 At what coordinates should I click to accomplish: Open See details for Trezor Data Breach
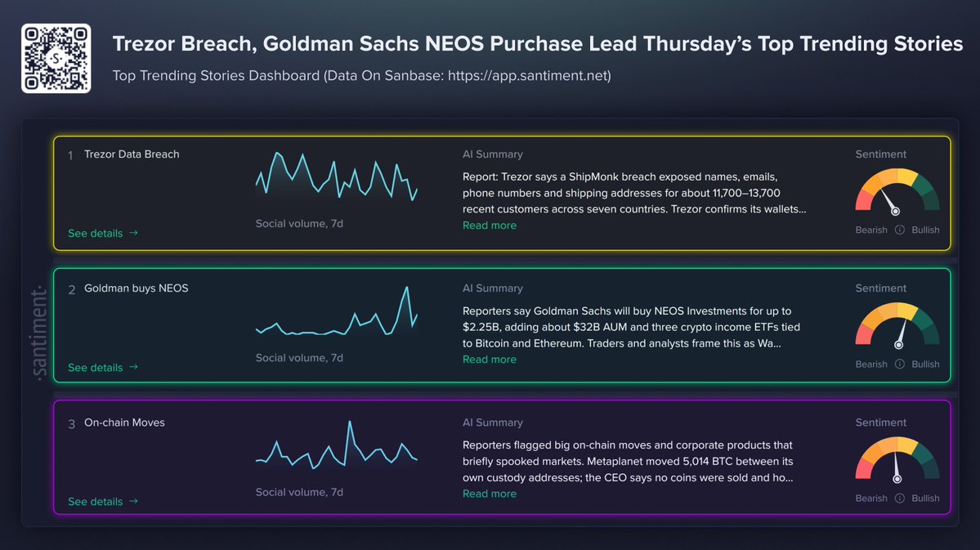click(95, 233)
